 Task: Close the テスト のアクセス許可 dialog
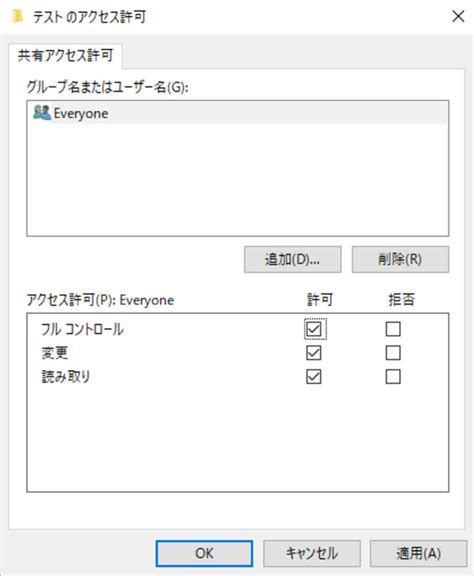point(458,16)
